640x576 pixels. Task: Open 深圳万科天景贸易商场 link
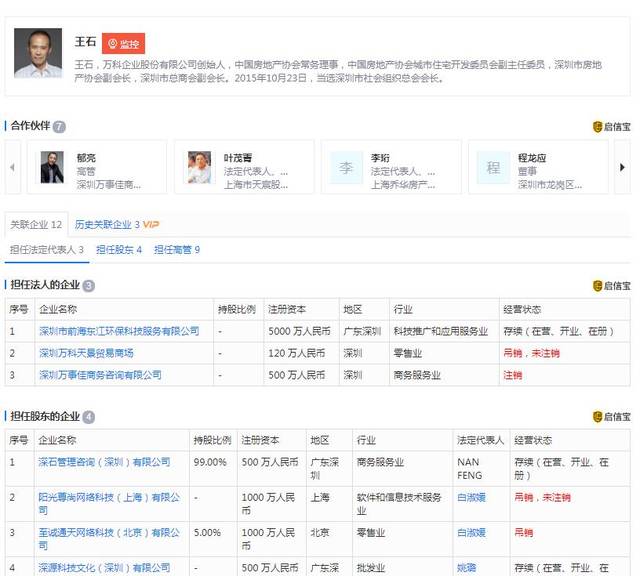[x=86, y=353]
